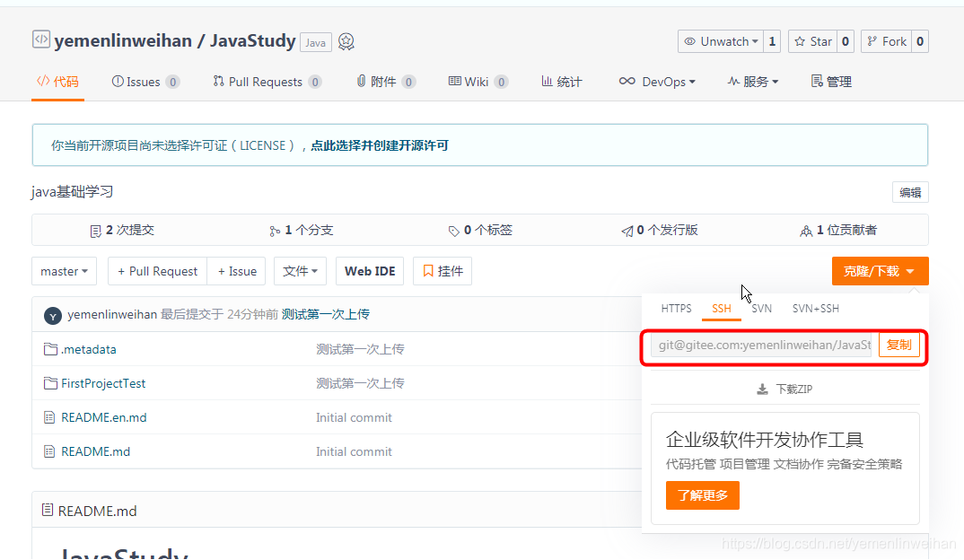The image size is (964, 560).
Task: Click the user avatar of yemenlinweihan
Action: [53, 316]
